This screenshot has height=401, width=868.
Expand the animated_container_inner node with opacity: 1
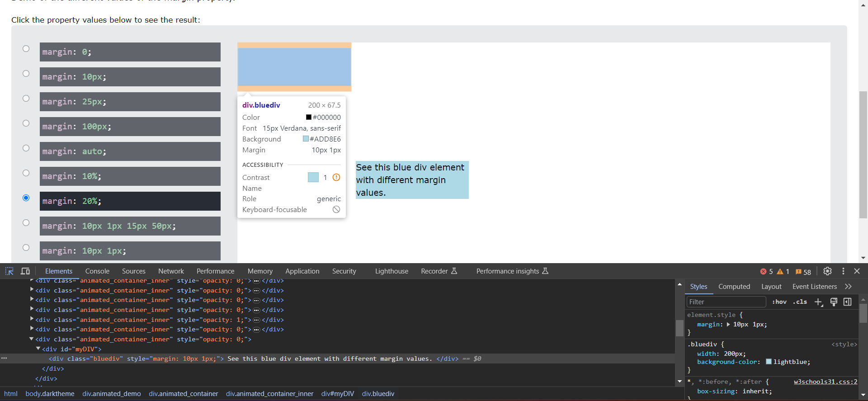click(x=32, y=319)
